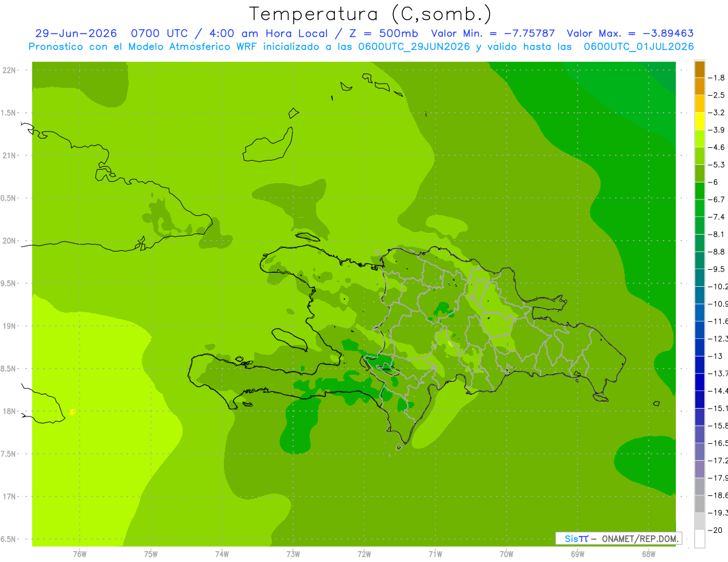The image size is (728, 562).
Task: Click "Valor Max. = -3.89463" text
Action: (x=630, y=33)
